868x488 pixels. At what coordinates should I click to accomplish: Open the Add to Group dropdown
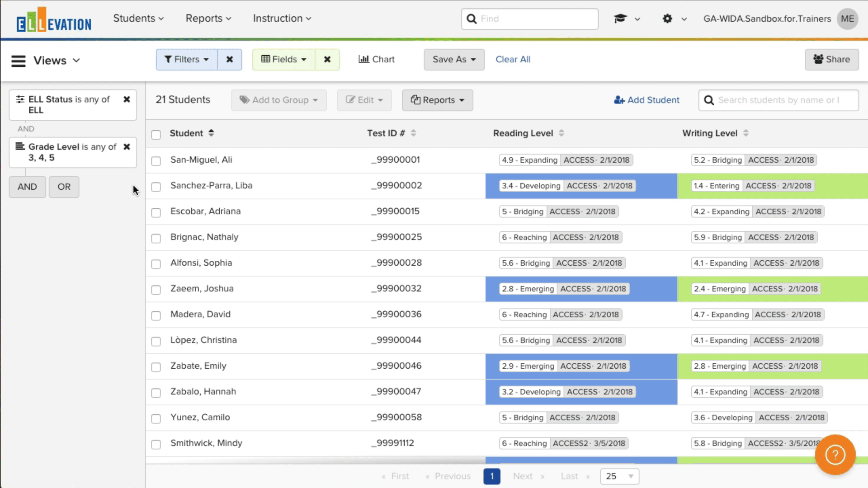[x=279, y=100]
